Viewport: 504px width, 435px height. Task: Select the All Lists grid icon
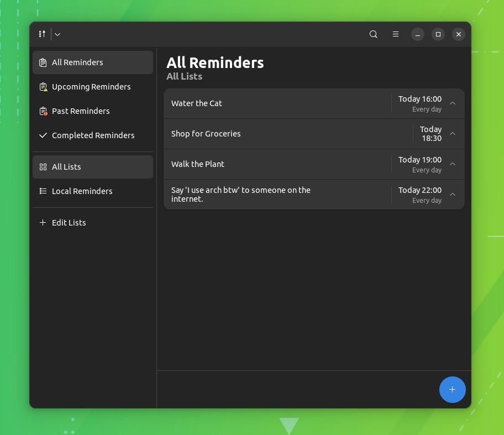coord(43,166)
